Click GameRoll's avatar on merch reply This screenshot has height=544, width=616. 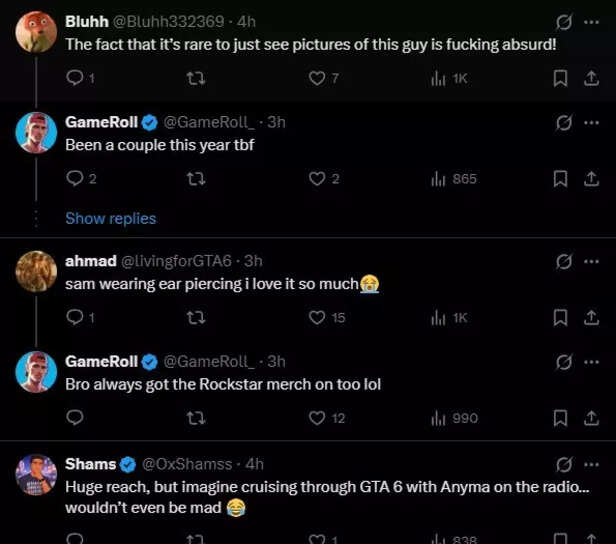pos(36,372)
